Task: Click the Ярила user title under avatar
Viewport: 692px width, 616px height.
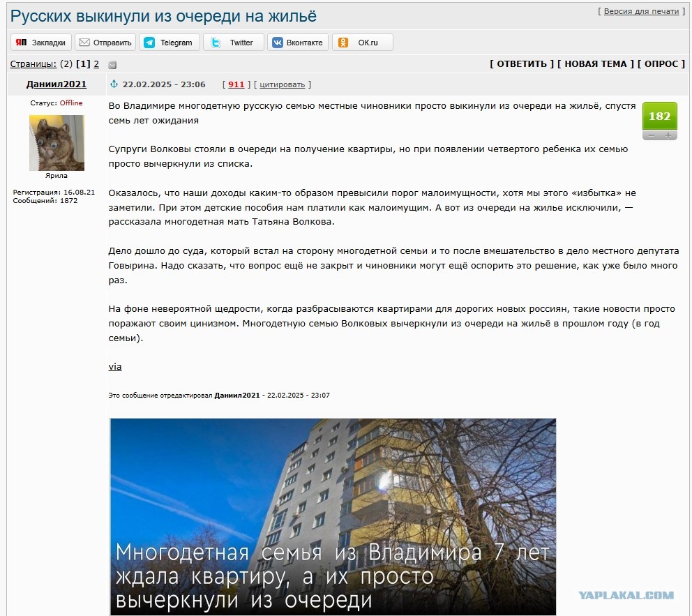Action: point(57,176)
